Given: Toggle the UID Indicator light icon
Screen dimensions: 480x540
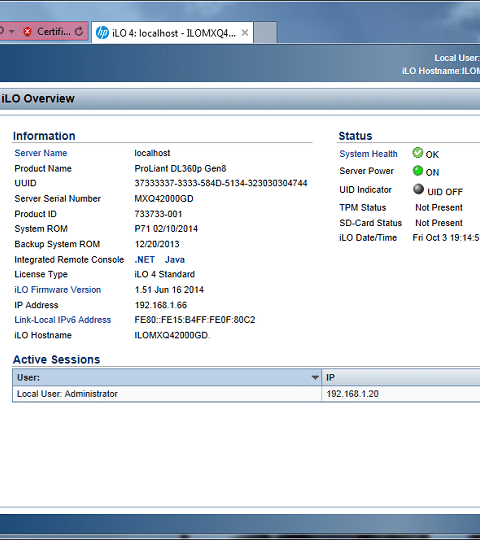Looking at the screenshot, I should [x=418, y=189].
